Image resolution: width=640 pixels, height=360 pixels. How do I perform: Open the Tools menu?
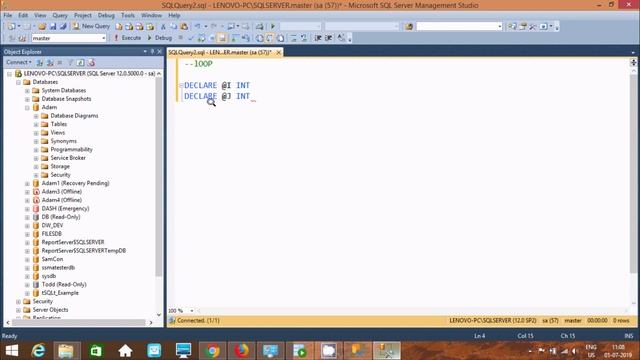click(x=128, y=15)
